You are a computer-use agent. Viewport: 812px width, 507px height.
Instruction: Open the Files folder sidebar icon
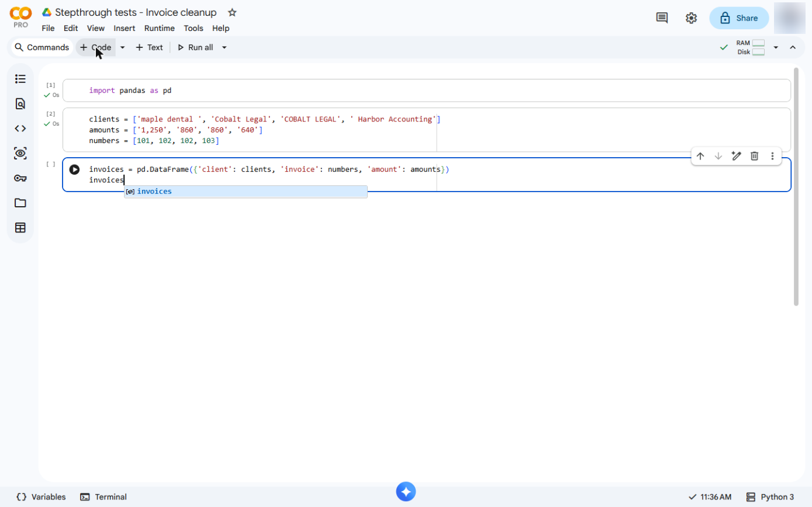(x=20, y=203)
